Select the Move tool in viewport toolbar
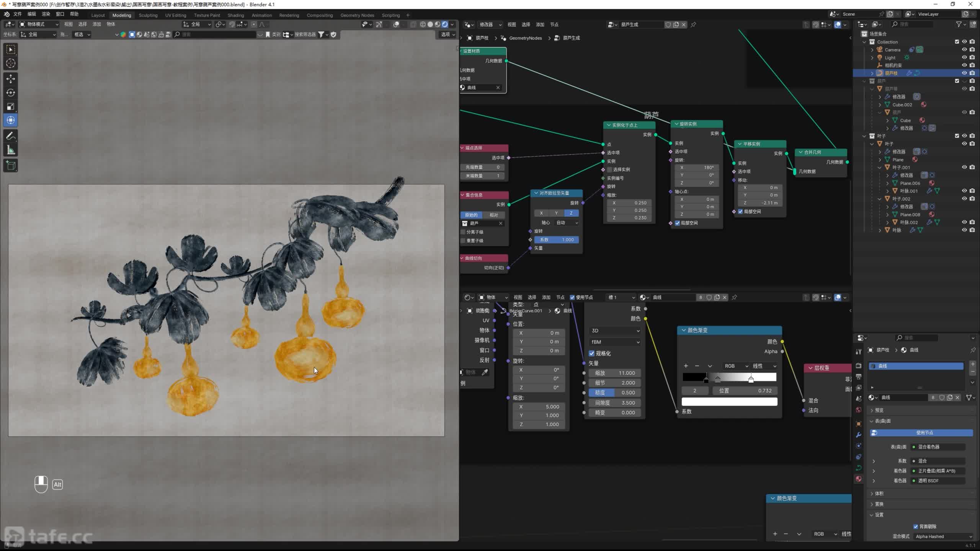 point(11,79)
